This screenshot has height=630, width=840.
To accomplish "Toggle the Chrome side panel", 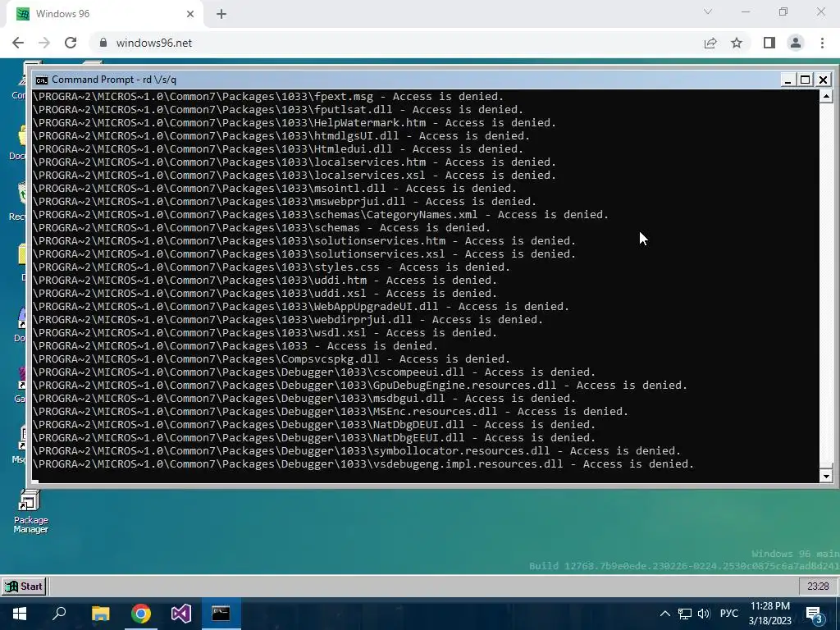I will pos(769,43).
